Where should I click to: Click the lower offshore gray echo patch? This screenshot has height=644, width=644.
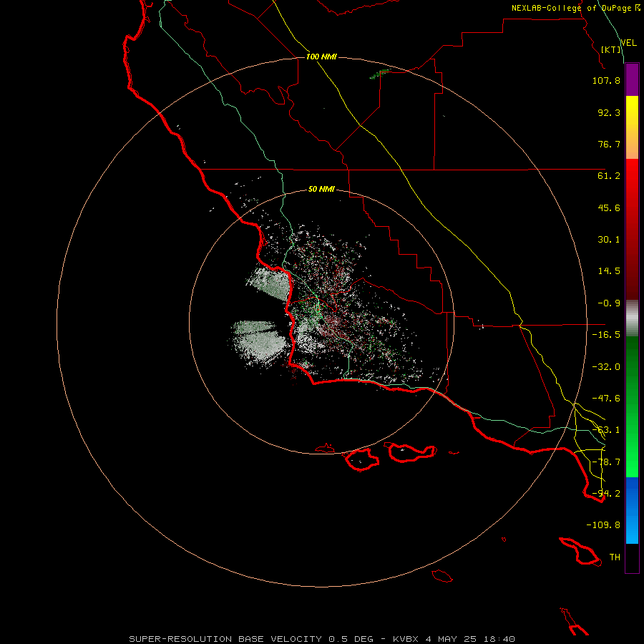pyautogui.click(x=259, y=342)
